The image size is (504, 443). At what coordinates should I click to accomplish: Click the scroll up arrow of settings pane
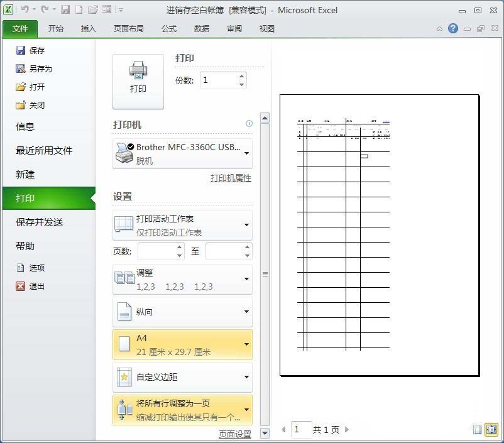(x=265, y=118)
